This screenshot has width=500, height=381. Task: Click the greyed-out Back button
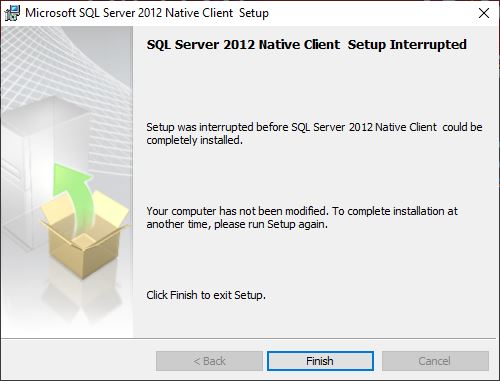(209, 361)
